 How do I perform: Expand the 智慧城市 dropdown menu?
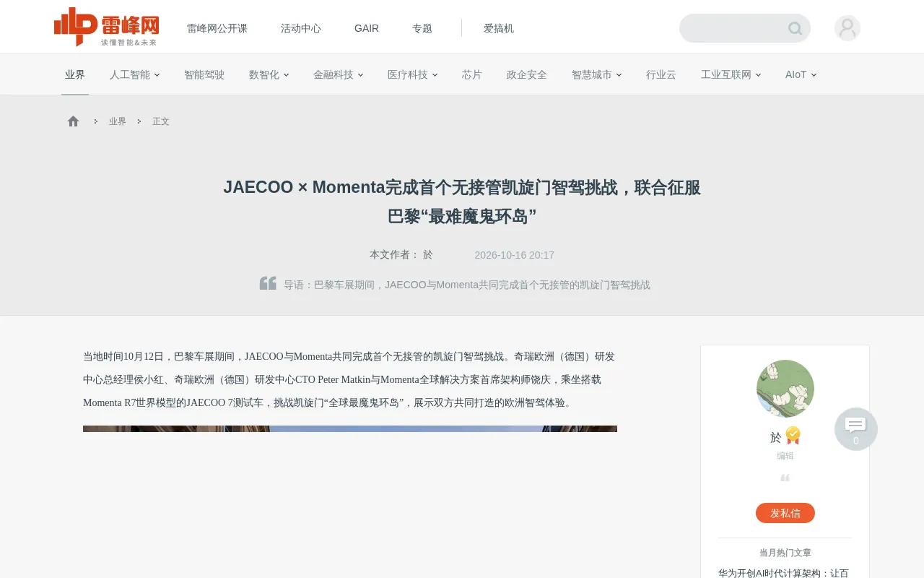pos(596,74)
